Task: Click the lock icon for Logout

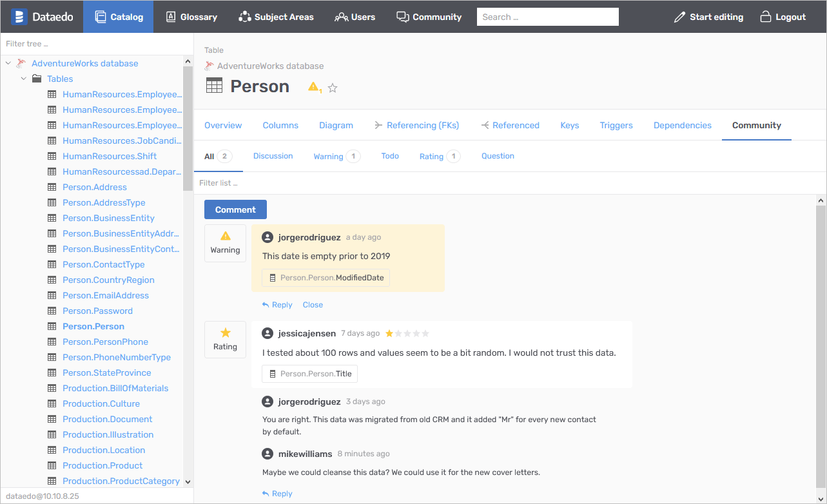Action: 765,17
